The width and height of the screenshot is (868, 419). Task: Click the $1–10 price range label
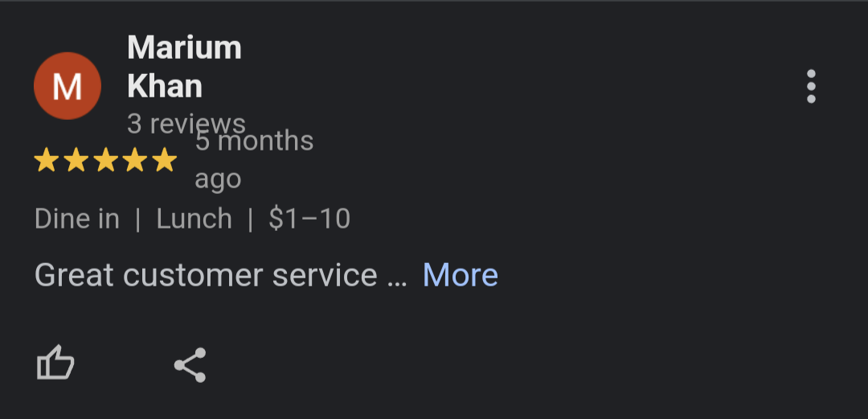coord(309,219)
